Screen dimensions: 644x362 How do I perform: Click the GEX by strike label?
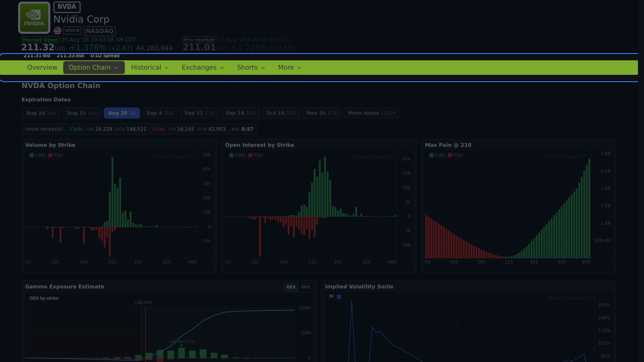(x=44, y=298)
